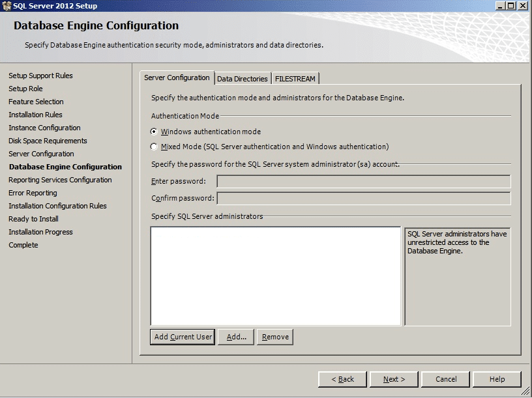Screen dimensions: 532x398
Task: Click the Next button to continue setup
Action: click(394, 379)
